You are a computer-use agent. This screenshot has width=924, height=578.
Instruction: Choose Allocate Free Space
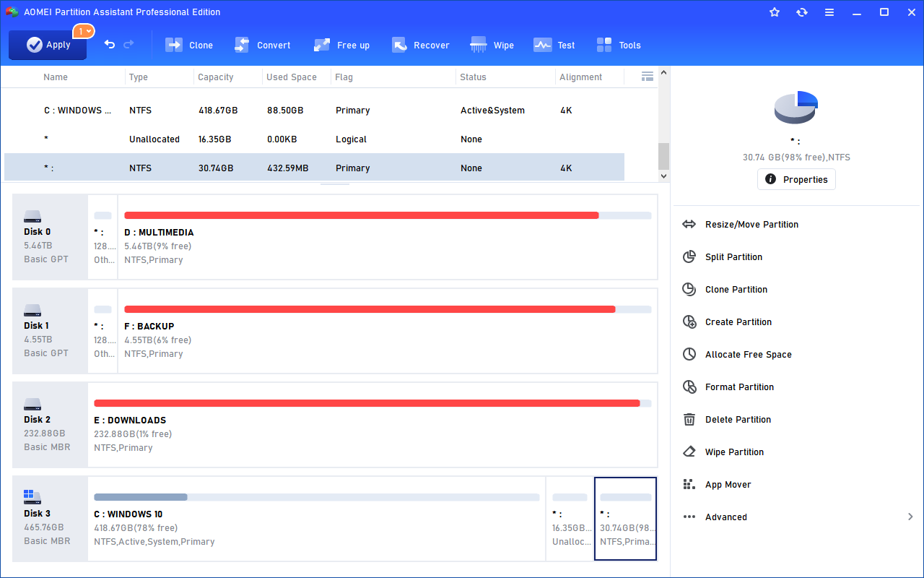tap(749, 355)
